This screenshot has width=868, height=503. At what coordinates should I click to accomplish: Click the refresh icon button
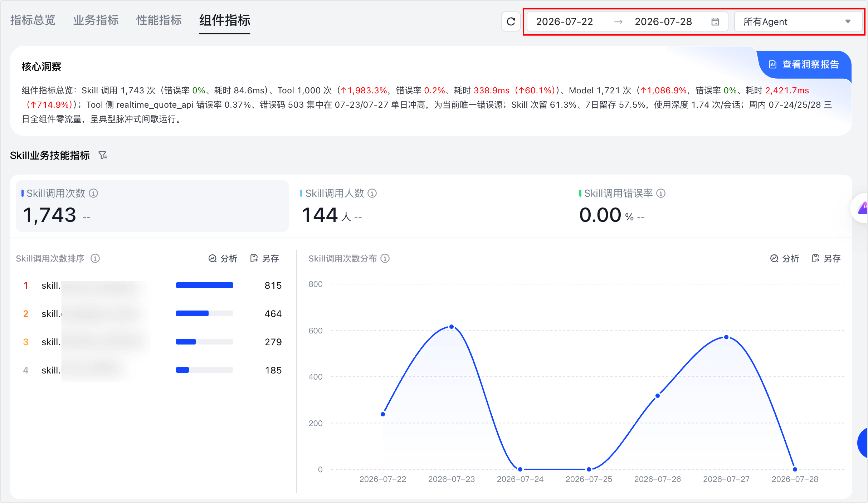[511, 21]
